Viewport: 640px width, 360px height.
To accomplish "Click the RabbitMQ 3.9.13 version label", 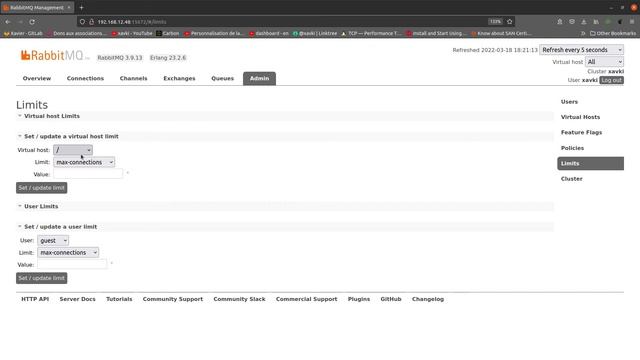I will click(120, 58).
